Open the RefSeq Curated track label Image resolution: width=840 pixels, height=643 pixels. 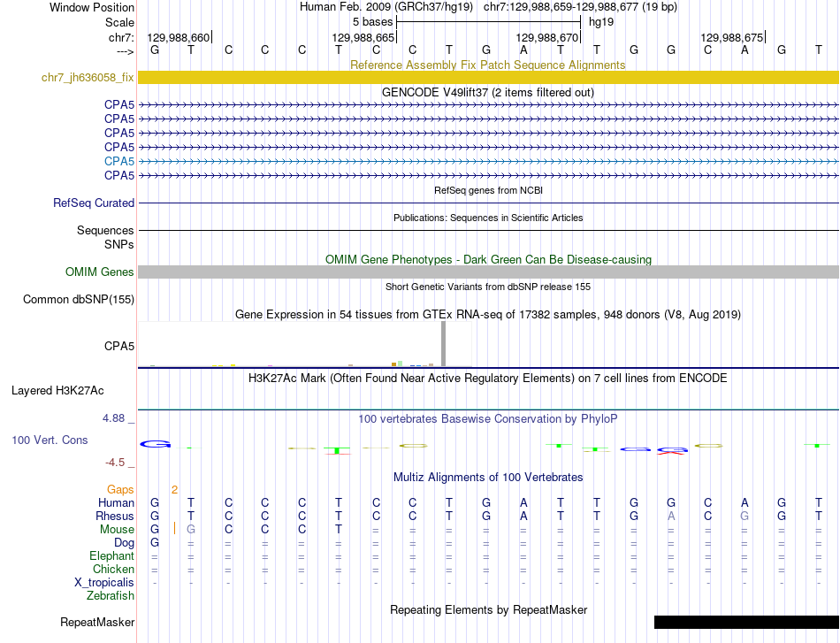coord(94,203)
